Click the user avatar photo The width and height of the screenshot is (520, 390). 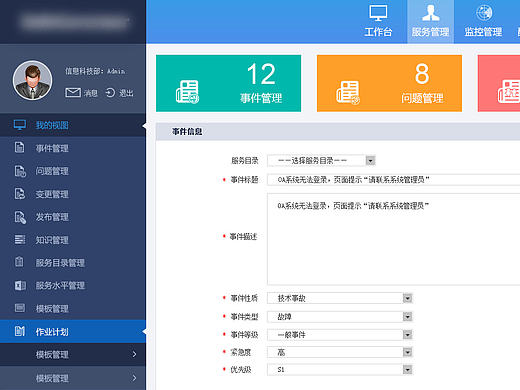[x=32, y=80]
